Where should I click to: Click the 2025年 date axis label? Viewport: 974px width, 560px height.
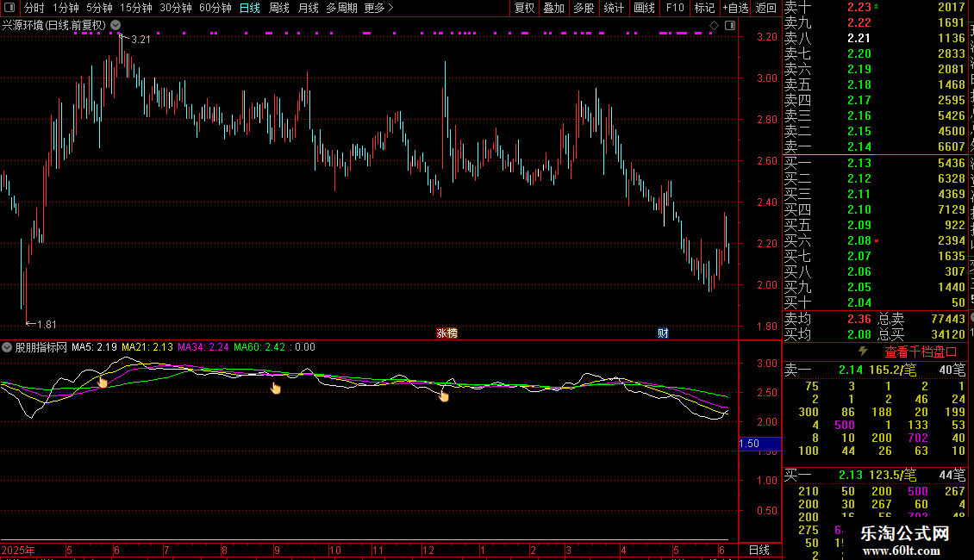coord(18,551)
